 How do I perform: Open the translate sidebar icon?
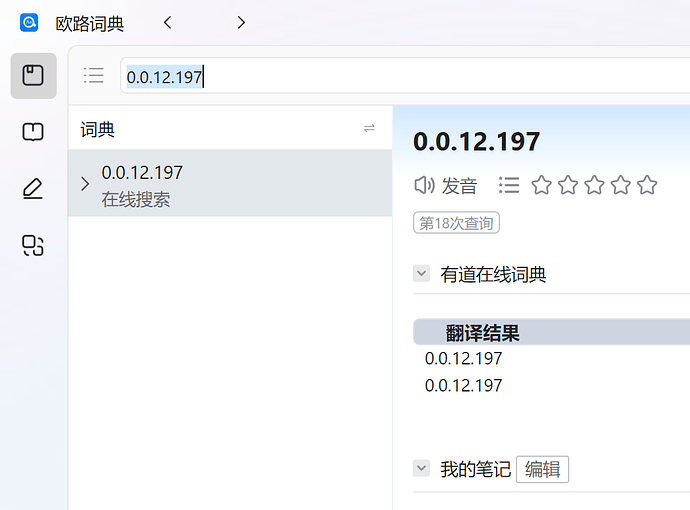[x=33, y=244]
